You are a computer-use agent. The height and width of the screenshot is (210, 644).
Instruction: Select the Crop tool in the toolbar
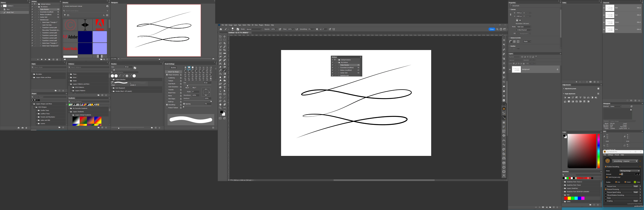[x=224, y=50]
